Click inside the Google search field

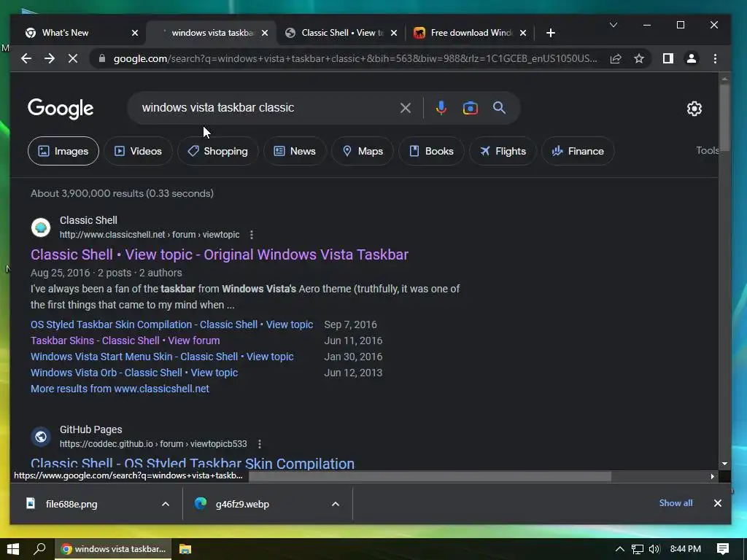click(267, 108)
